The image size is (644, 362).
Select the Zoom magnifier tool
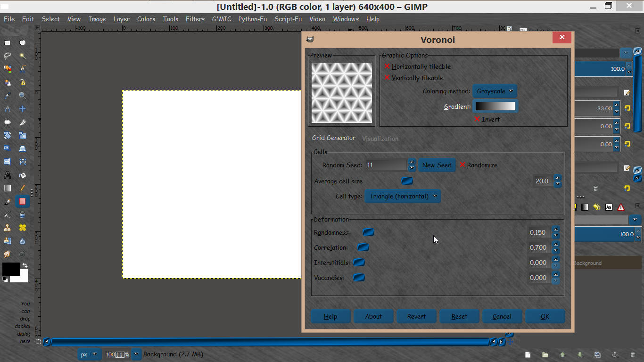23,96
